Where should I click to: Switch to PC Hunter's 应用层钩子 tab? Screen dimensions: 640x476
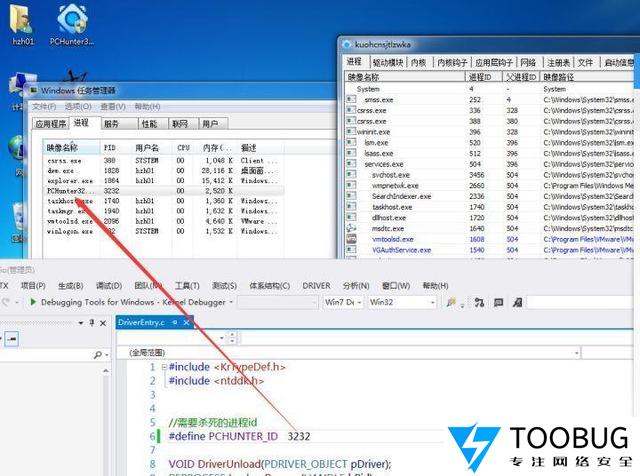click(x=493, y=62)
